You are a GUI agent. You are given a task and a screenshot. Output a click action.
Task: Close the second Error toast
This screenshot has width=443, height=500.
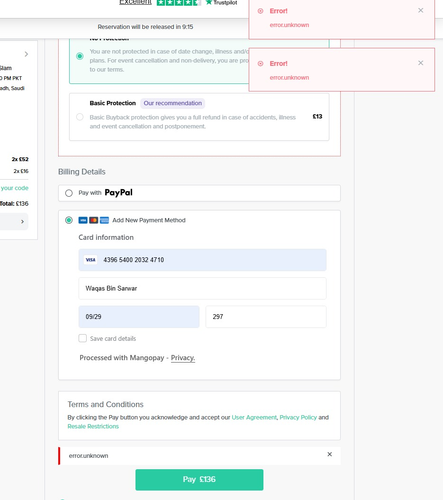[421, 63]
